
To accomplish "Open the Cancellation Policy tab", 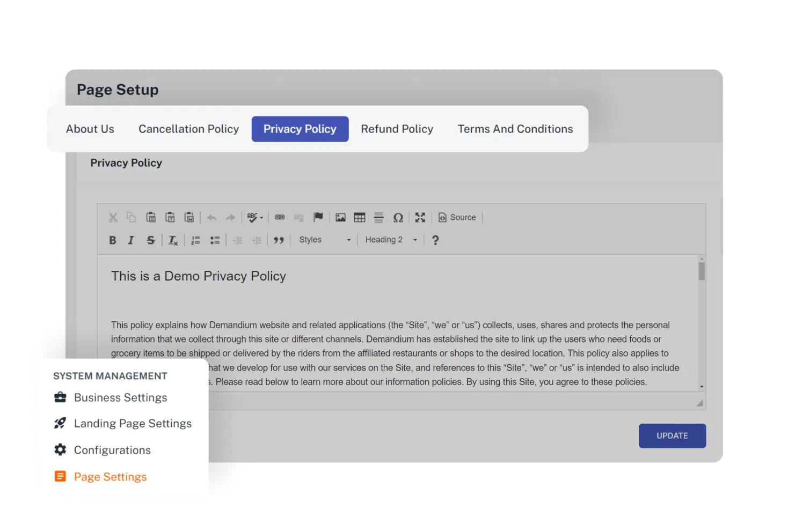I will (x=189, y=129).
